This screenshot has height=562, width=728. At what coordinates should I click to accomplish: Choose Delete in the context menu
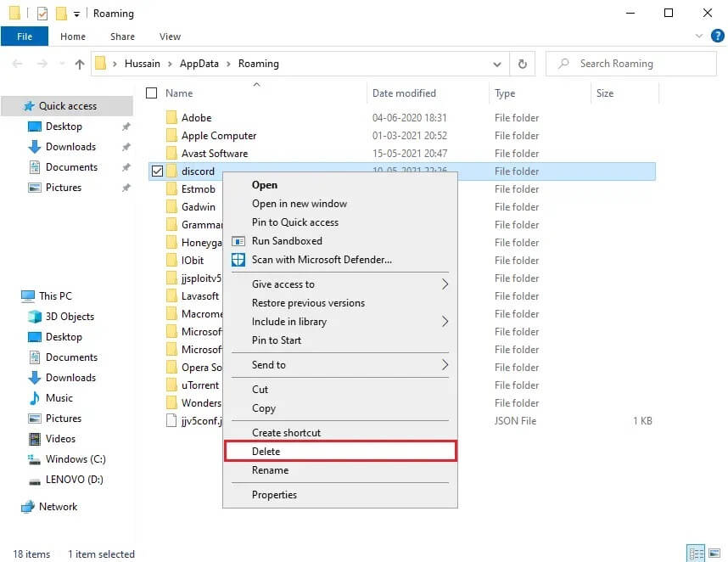click(x=340, y=451)
